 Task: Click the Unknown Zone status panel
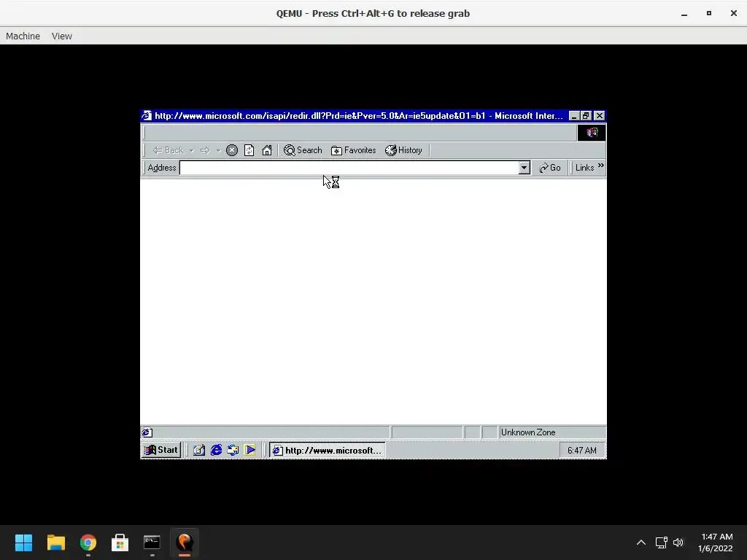pos(552,432)
